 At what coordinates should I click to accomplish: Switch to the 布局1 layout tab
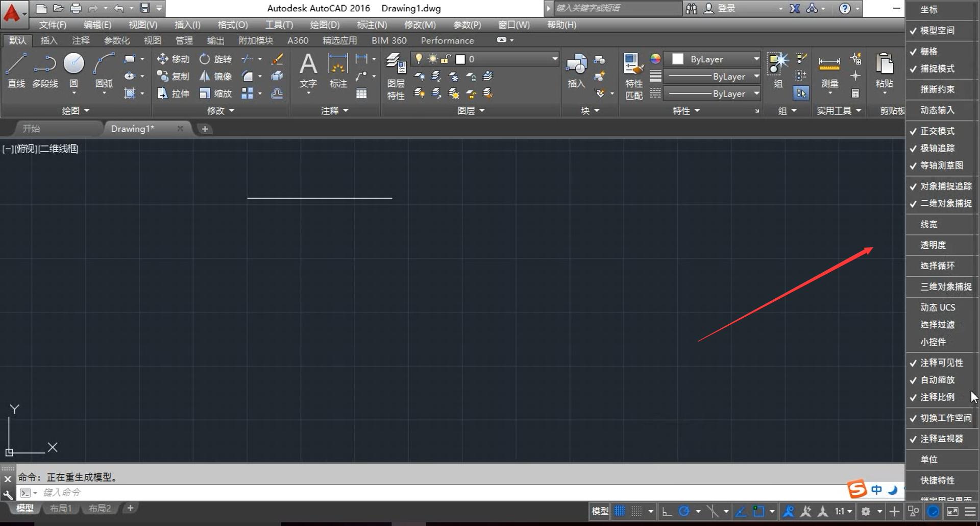point(61,509)
